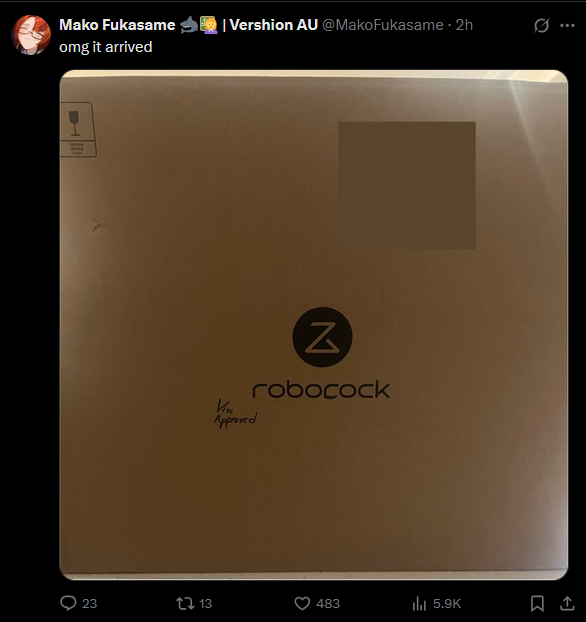Click the 23 replies count
The height and width of the screenshot is (622, 586).
point(90,604)
